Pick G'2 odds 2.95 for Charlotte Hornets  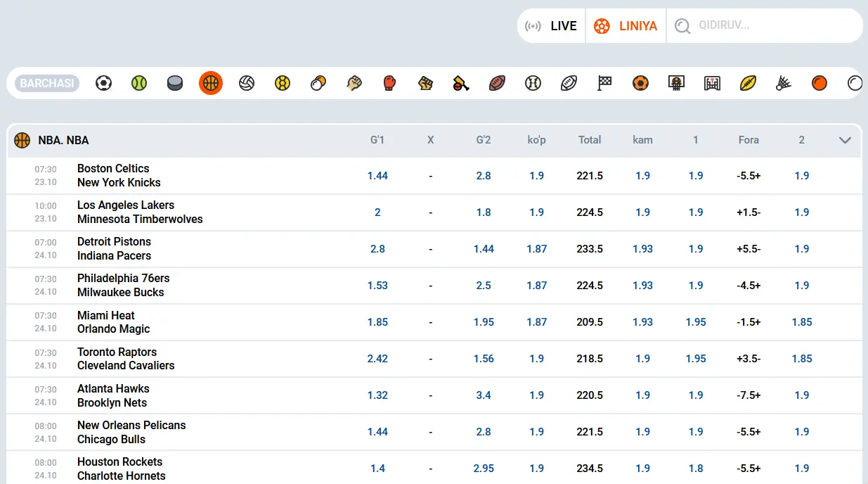point(484,469)
